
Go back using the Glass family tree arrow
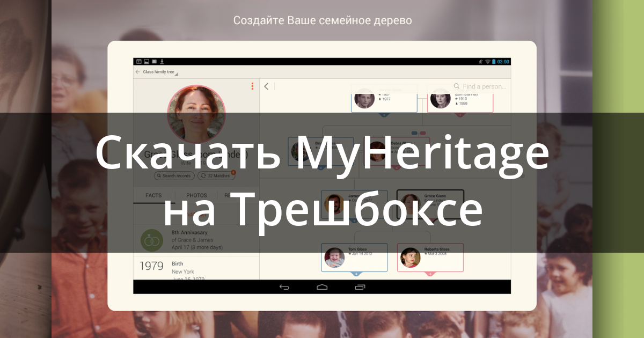point(137,72)
